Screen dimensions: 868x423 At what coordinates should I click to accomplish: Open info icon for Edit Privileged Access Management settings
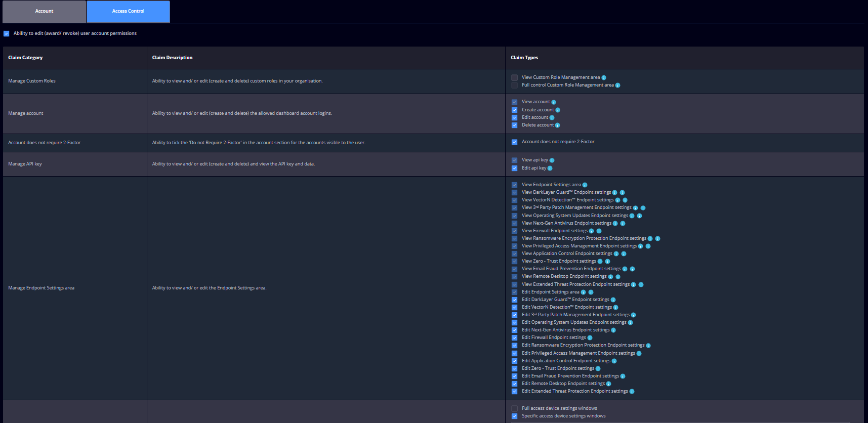639,354
